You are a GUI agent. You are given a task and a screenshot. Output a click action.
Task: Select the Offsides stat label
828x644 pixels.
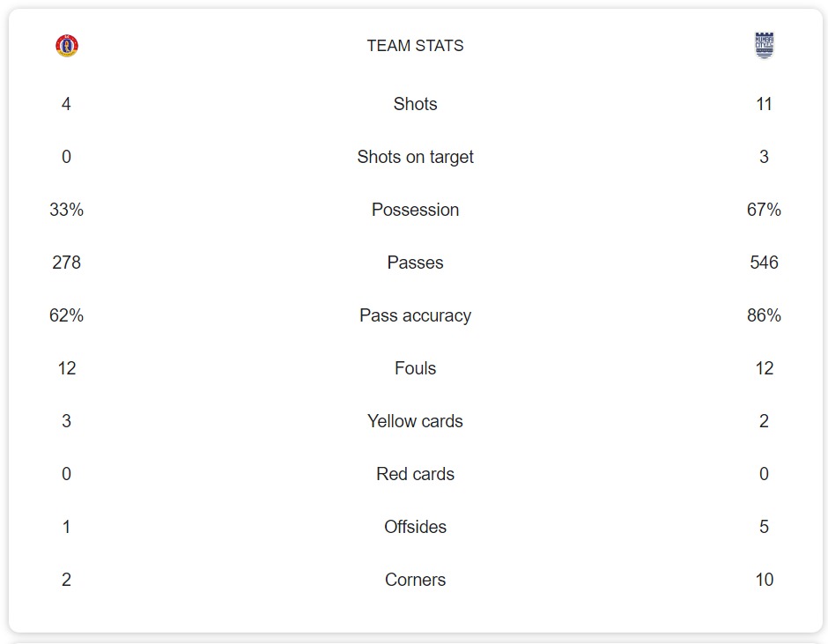pos(415,527)
